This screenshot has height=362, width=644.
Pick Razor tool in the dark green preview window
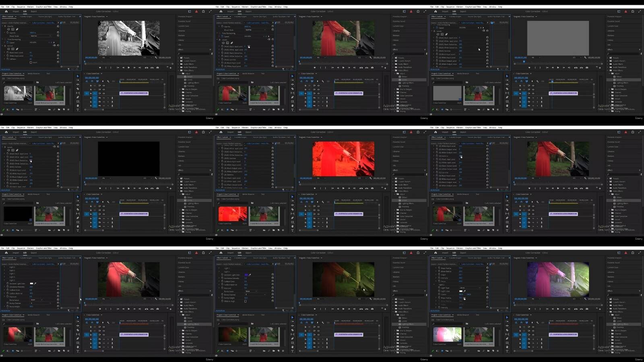click(x=293, y=330)
